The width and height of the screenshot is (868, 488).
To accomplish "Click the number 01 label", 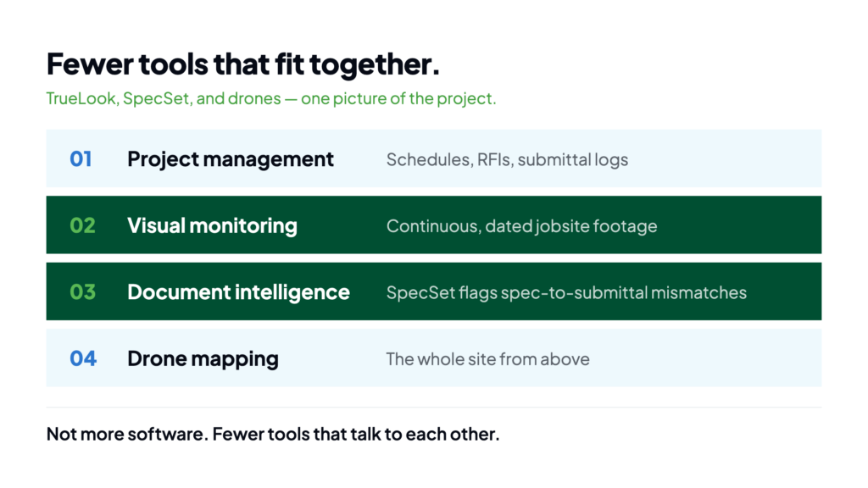I will click(x=81, y=158).
